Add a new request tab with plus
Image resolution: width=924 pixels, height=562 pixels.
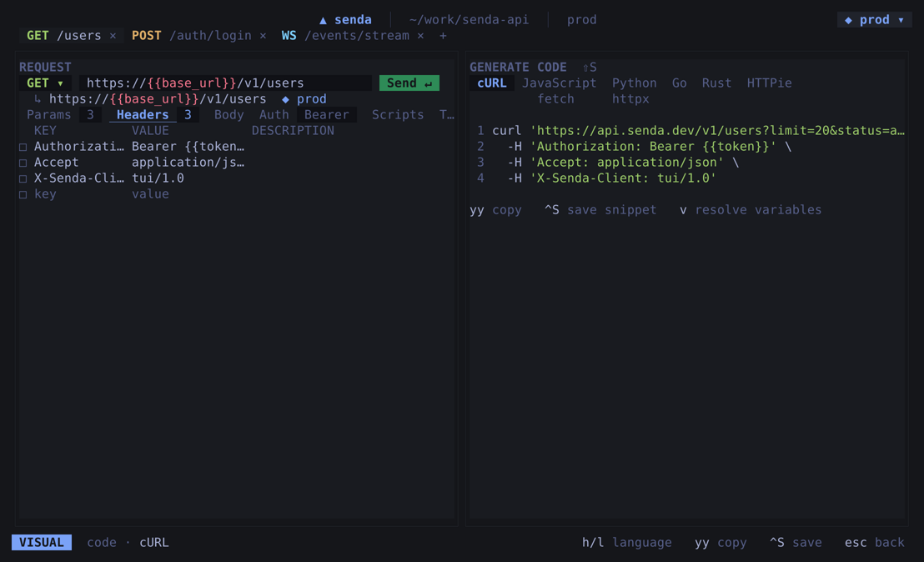(443, 36)
